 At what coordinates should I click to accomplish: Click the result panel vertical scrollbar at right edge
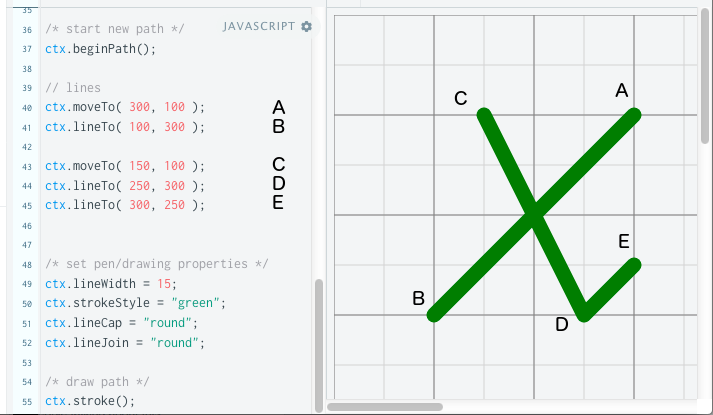point(706,80)
